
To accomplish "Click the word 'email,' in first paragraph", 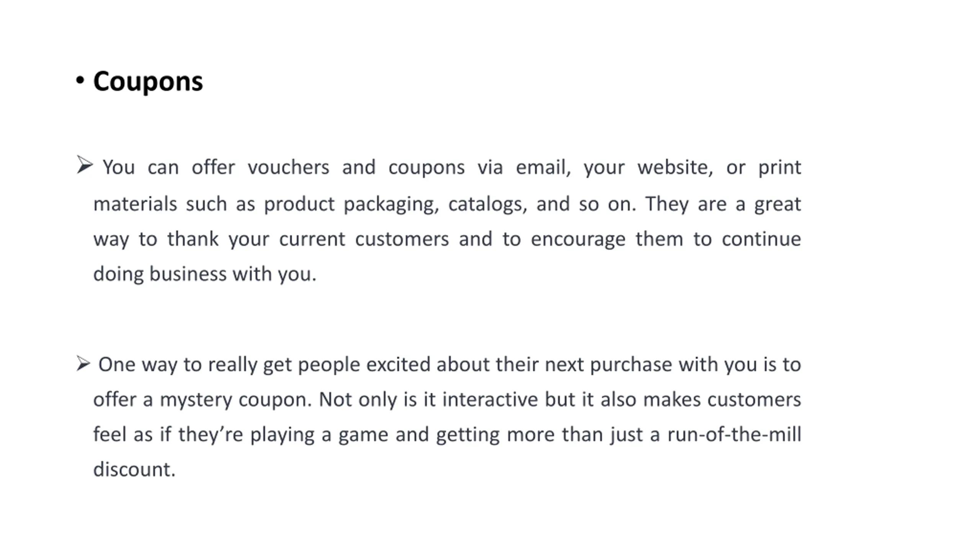I will click(544, 167).
